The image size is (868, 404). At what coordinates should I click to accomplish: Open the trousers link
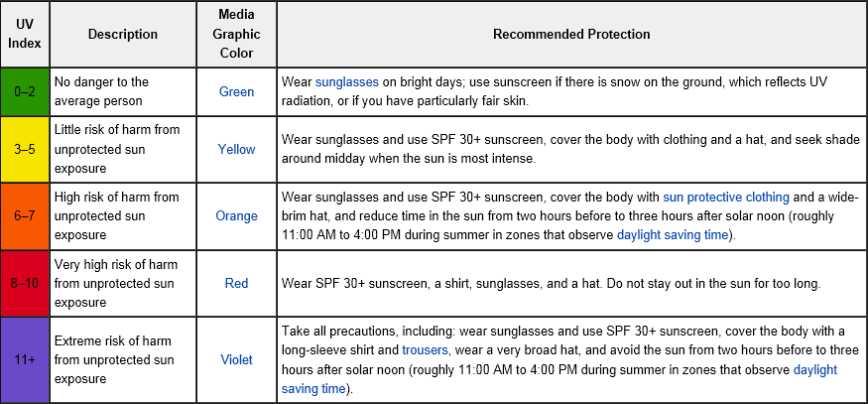(x=425, y=350)
